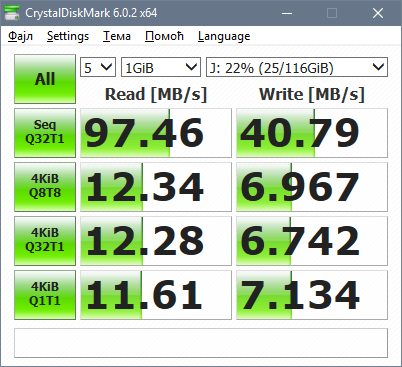The width and height of the screenshot is (402, 367).
Task: Open the Language menu
Action: (224, 36)
